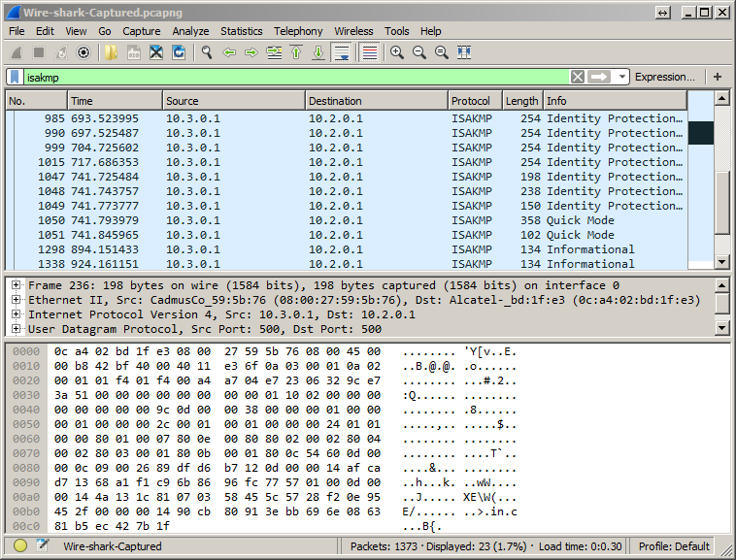The height and width of the screenshot is (560, 736).
Task: Sort by Length column header
Action: pos(522,101)
